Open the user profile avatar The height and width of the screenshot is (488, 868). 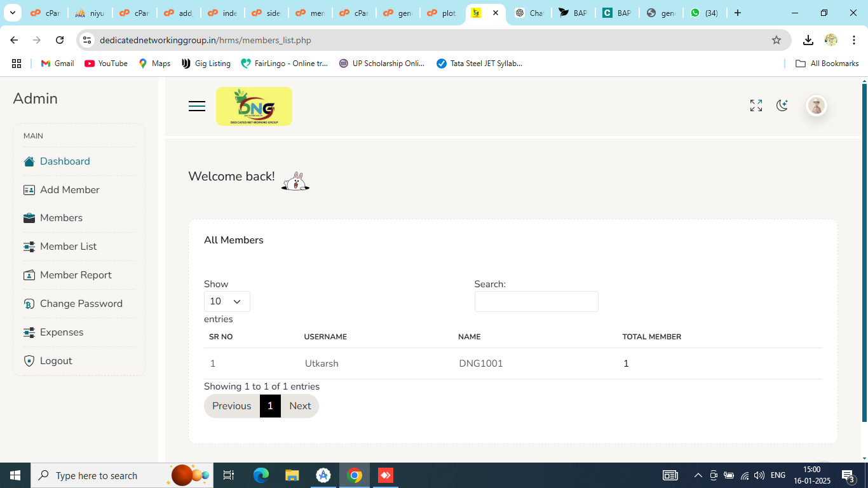816,105
